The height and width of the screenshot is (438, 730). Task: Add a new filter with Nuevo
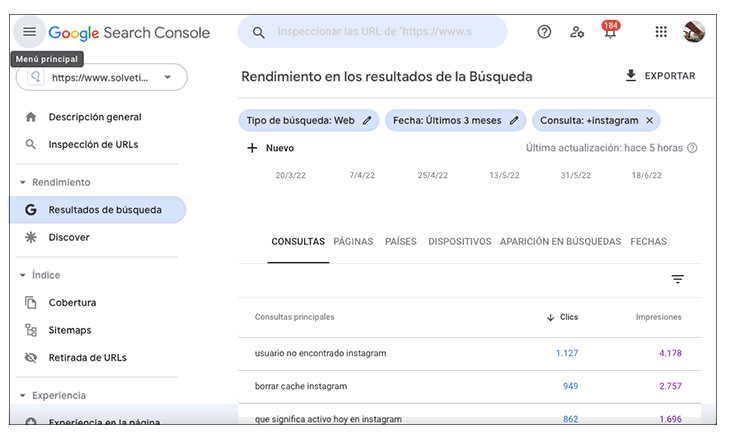(x=270, y=148)
